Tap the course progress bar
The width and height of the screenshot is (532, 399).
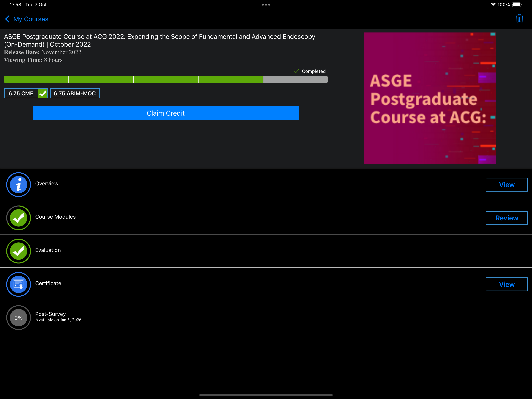tap(166, 79)
